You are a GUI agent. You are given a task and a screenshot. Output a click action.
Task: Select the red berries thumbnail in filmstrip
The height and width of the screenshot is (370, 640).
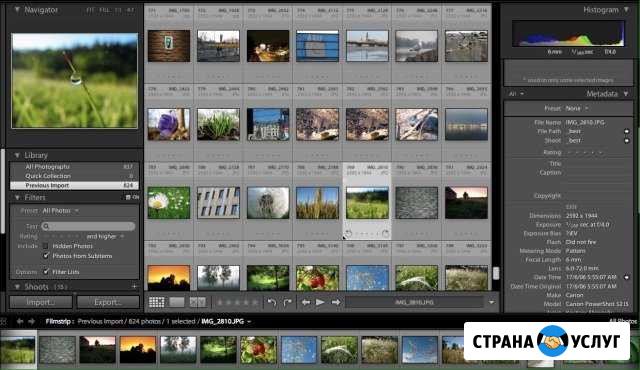[x=258, y=350]
